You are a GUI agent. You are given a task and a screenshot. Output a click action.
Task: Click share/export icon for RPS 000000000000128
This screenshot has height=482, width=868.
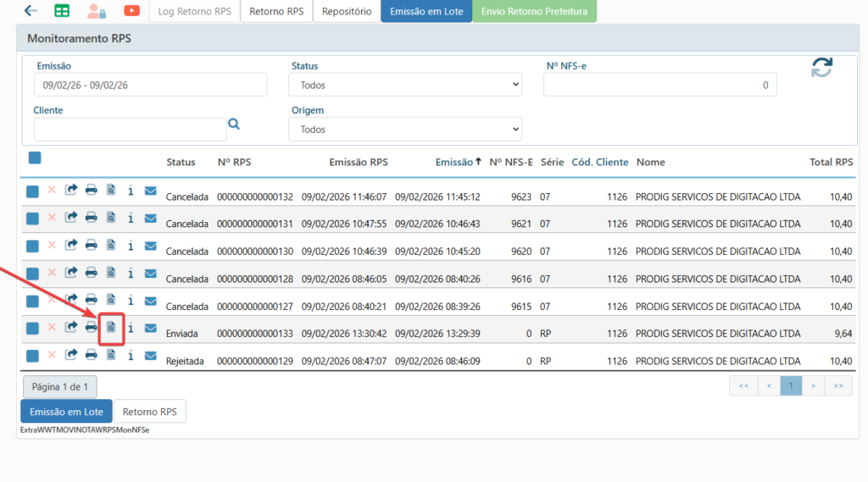click(71, 273)
